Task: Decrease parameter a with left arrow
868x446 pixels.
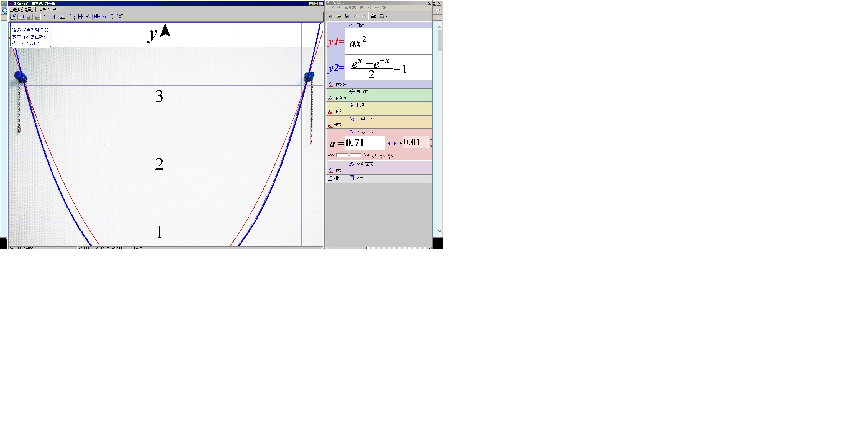Action: 389,143
